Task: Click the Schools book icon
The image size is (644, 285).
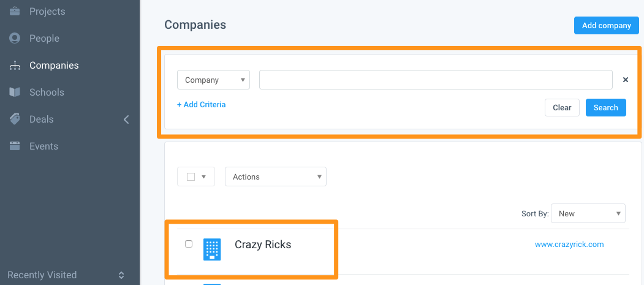Action: click(15, 92)
